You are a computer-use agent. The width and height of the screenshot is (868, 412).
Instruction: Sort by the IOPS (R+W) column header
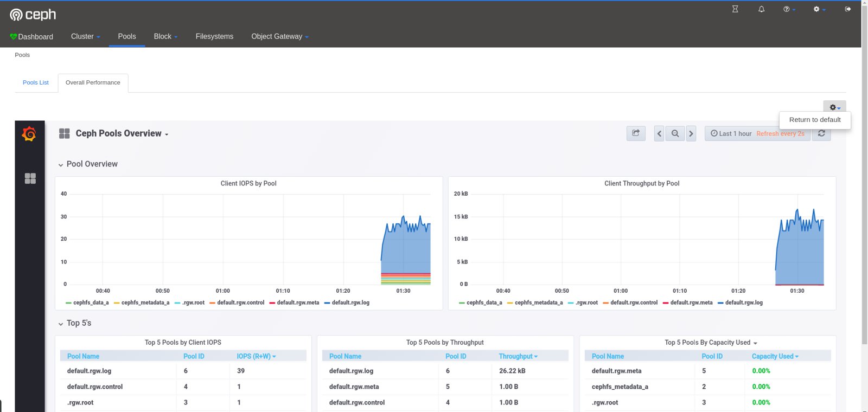point(256,356)
